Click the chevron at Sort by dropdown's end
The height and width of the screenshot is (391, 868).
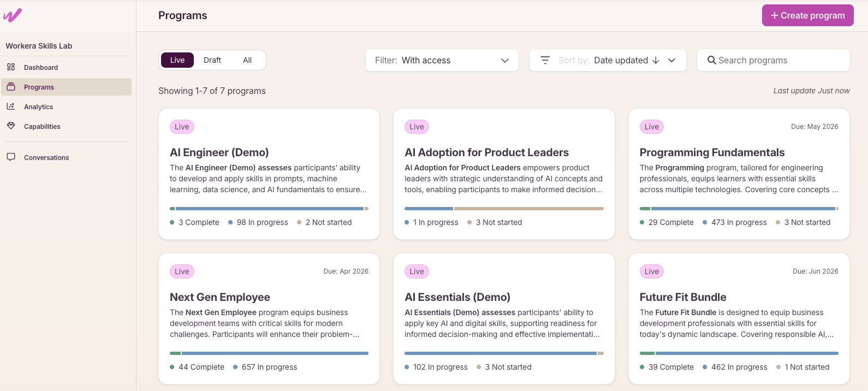[x=672, y=60]
